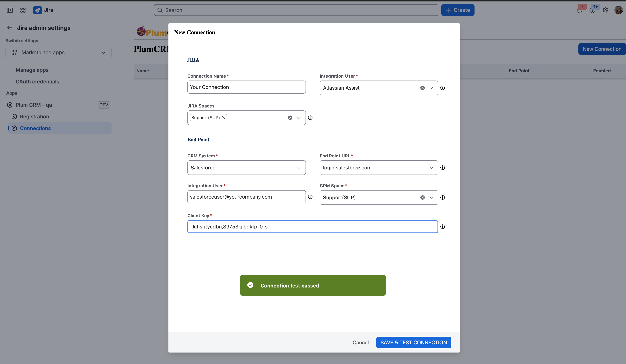Screen dimensions: 626x364
Task: Open Manage apps in sidebar
Action: (x=32, y=70)
